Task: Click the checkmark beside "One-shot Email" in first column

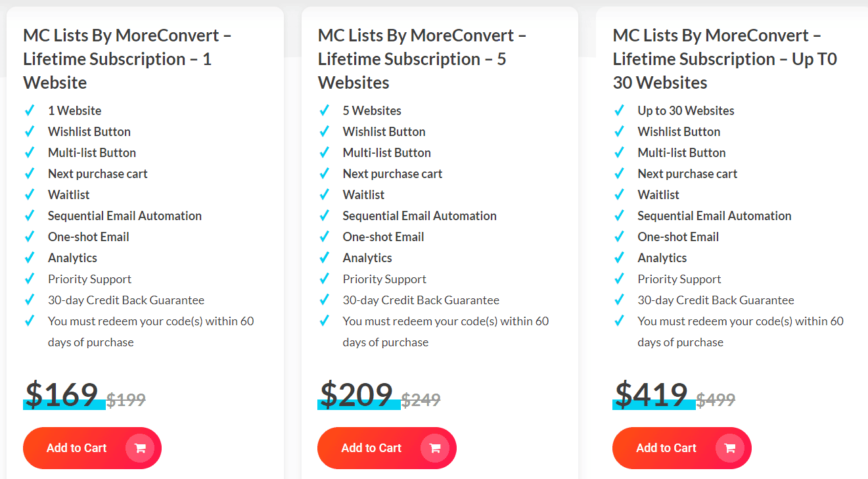Action: 30,236
